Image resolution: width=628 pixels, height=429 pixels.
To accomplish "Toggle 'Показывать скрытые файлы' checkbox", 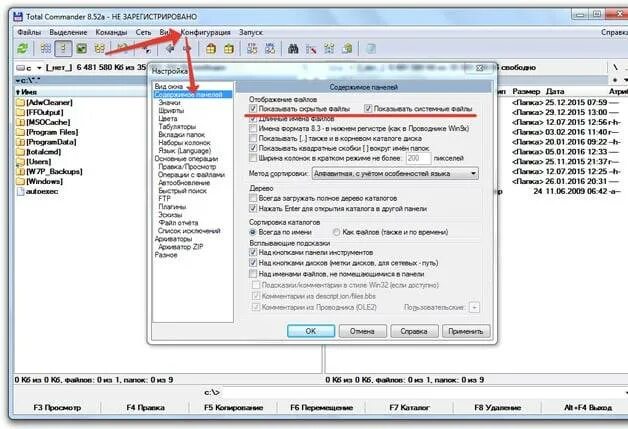I will point(253,109).
